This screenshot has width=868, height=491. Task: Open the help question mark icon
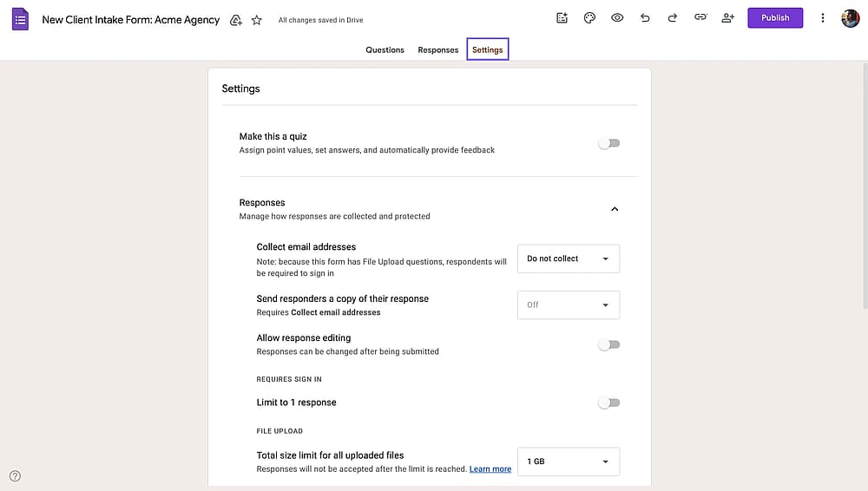tap(15, 475)
